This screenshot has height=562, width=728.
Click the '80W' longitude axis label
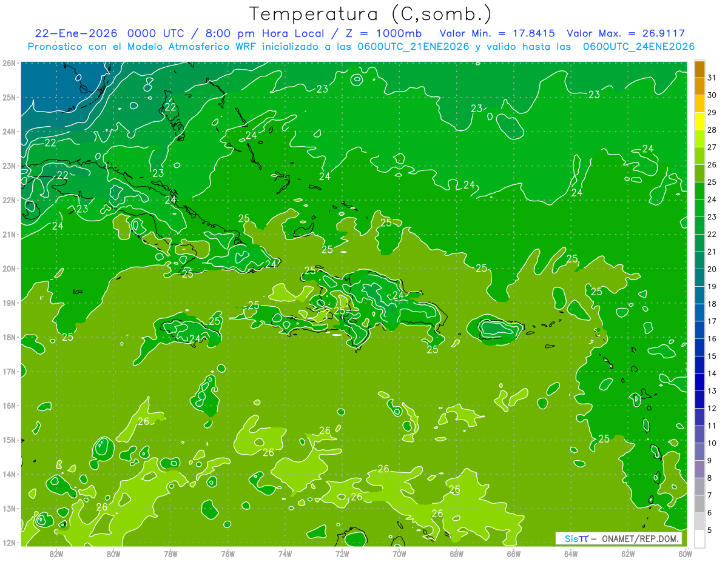click(113, 554)
